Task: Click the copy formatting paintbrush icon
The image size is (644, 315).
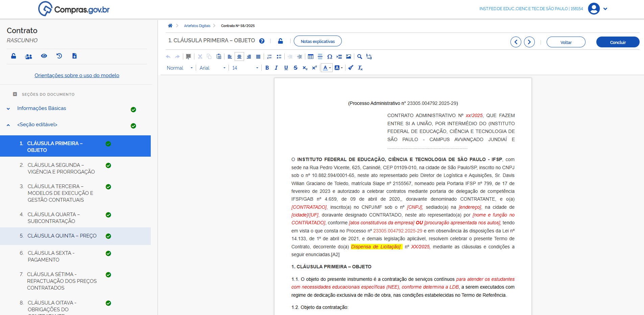Action: point(351,68)
